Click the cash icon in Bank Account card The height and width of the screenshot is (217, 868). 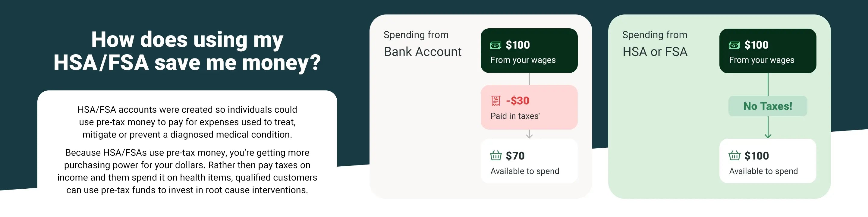[x=495, y=45]
